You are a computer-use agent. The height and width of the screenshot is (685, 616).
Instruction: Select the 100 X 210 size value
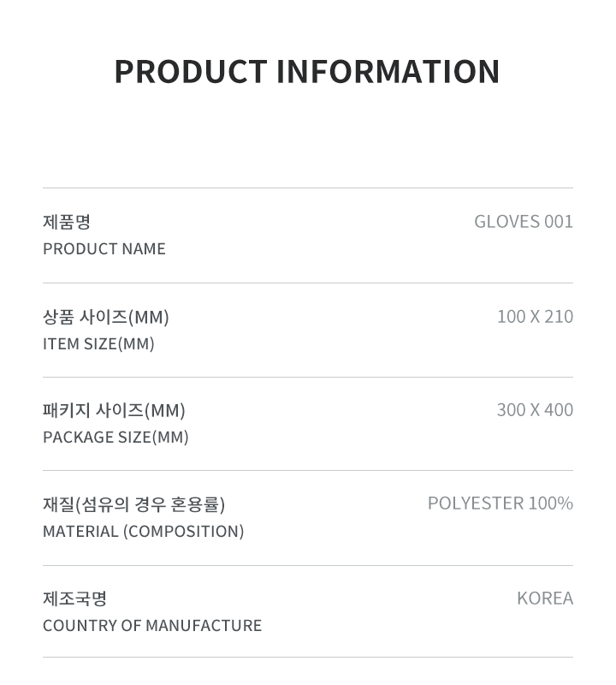click(x=536, y=316)
